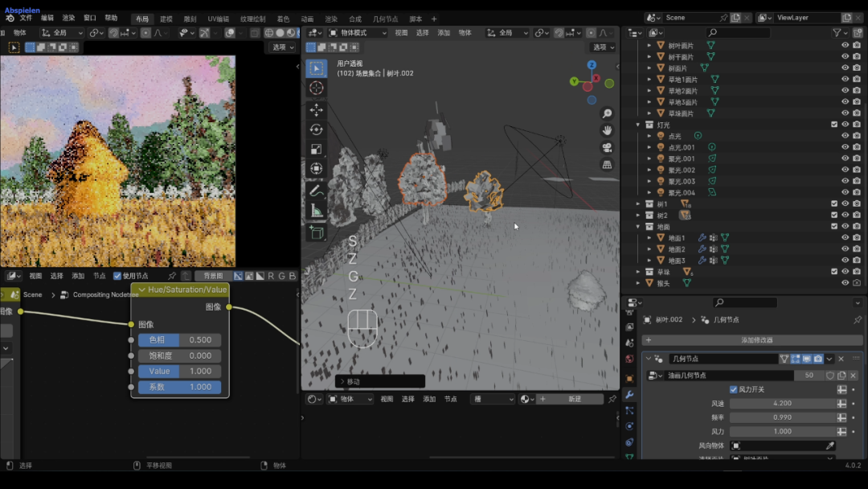Switch perspective/orthographic with the grid icon
This screenshot has height=489, width=868.
[x=608, y=165]
